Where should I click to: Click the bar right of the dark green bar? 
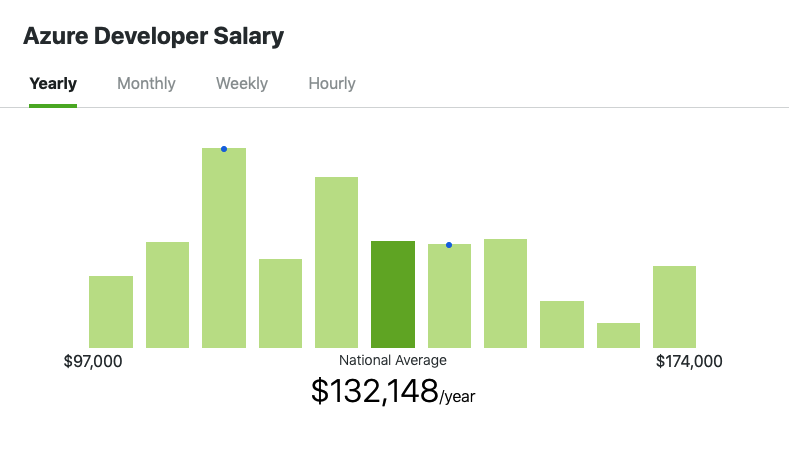pyautogui.click(x=449, y=298)
